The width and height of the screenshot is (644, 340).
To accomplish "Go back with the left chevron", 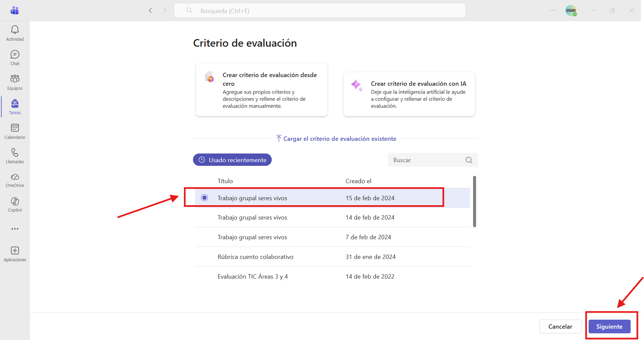I will pyautogui.click(x=151, y=10).
